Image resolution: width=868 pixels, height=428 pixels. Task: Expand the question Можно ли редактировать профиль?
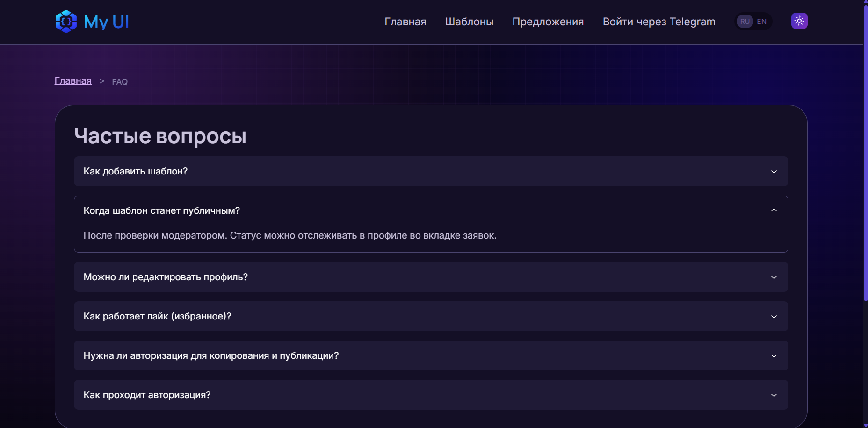point(431,277)
